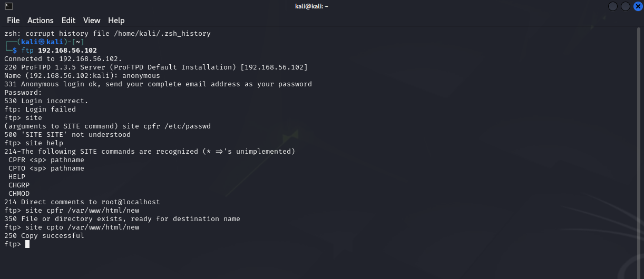This screenshot has width=644, height=279.
Task: Maximize the terminal window
Action: [x=626, y=6]
